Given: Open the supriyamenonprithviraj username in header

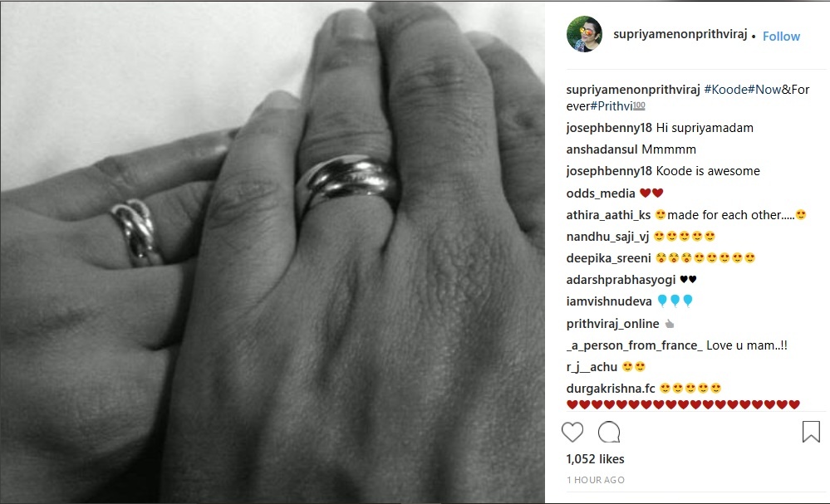Looking at the screenshot, I should [680, 34].
